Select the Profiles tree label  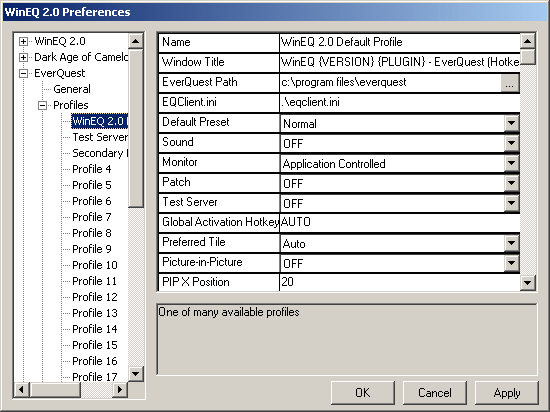71,105
